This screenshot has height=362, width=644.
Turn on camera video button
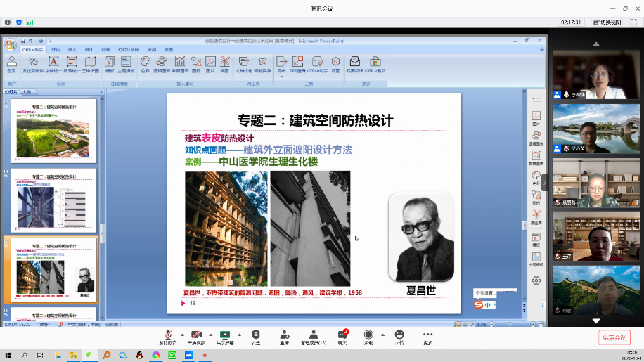point(196,336)
